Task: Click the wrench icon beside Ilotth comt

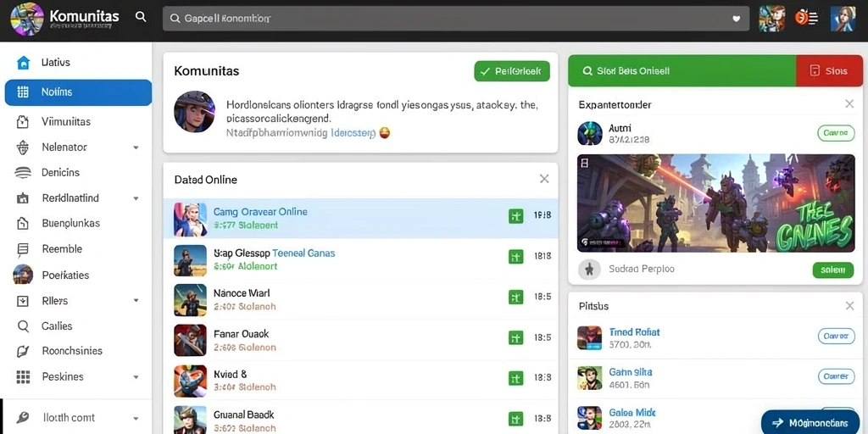Action: pos(23,418)
